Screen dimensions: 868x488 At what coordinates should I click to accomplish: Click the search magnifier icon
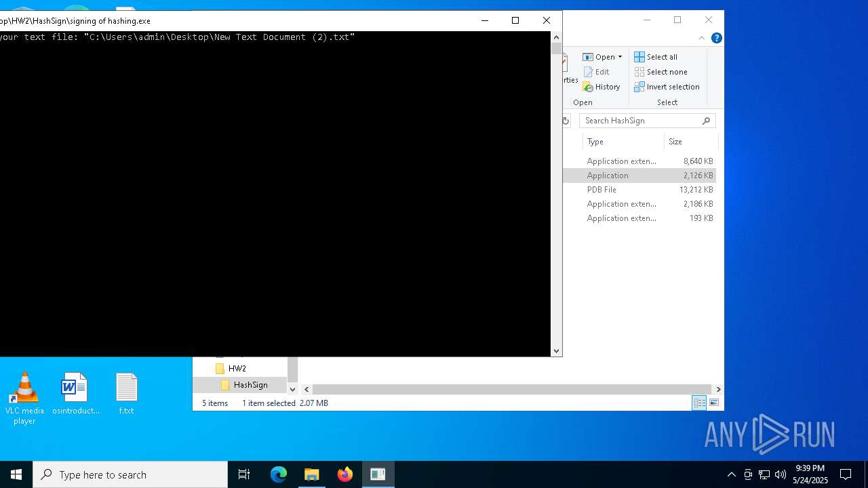coord(706,121)
